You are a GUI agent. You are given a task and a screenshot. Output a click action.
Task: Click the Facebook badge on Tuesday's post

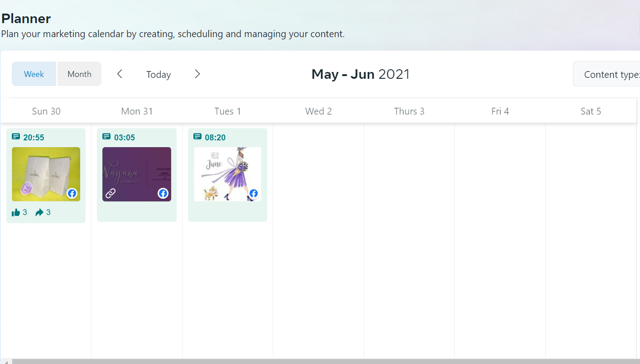coord(254,194)
